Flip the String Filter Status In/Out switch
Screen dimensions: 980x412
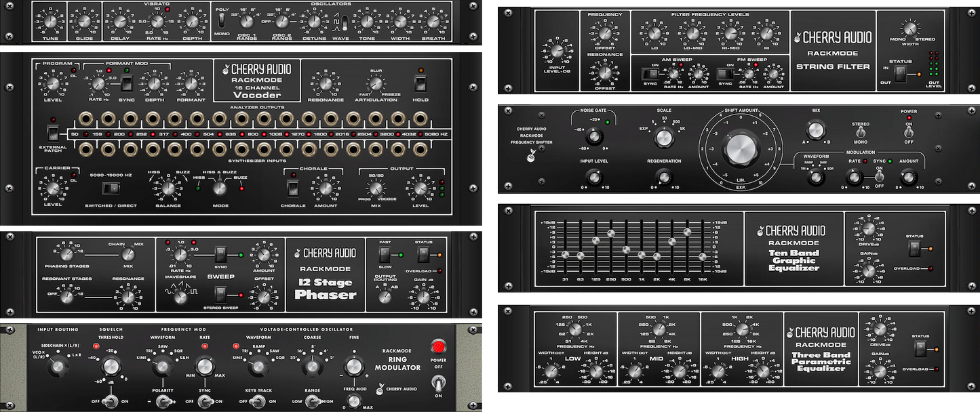[900, 74]
